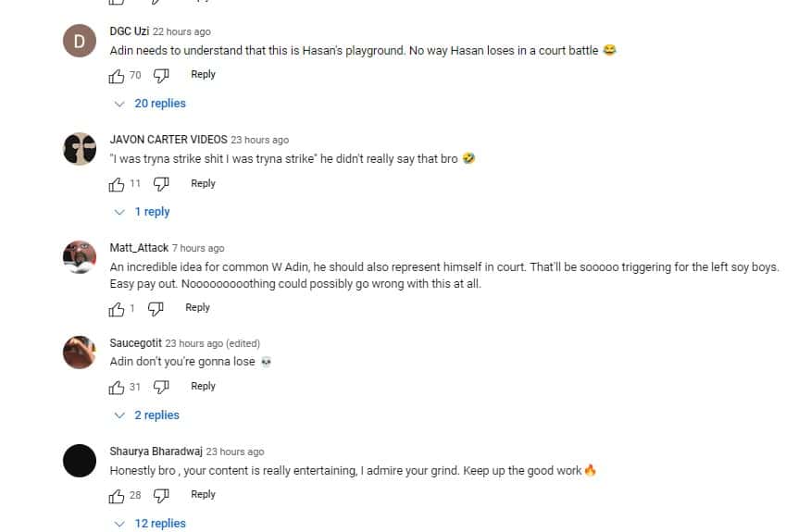This screenshot has height=532, width=811.
Task: Dislike Saucegotit's comment
Action: [x=161, y=387]
